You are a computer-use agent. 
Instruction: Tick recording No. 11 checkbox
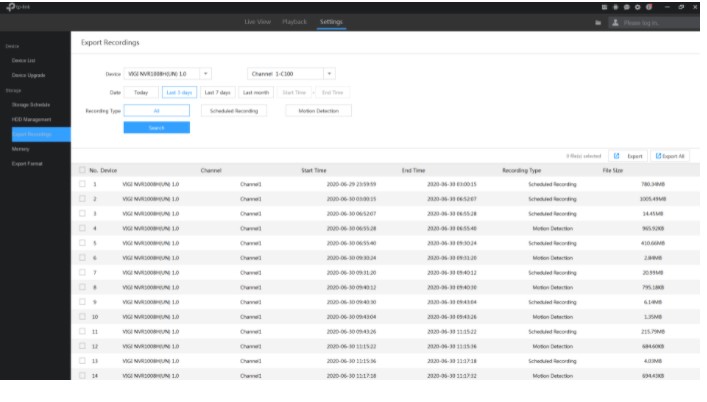[82, 331]
